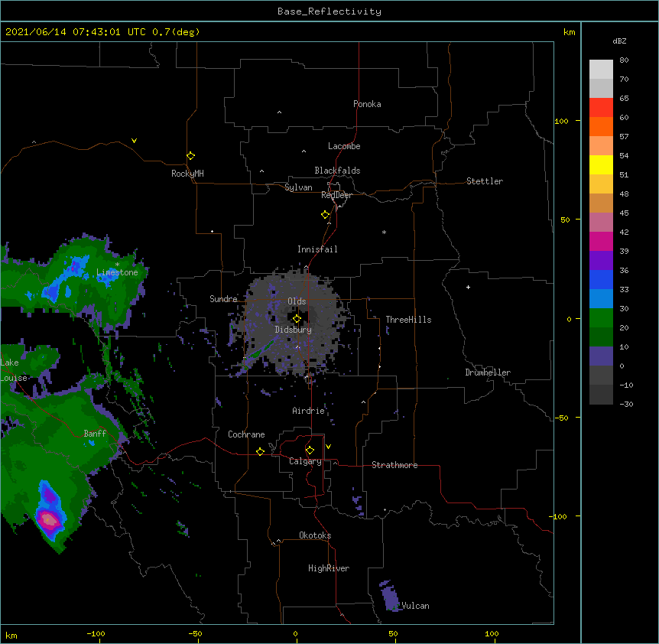Click the yellow radar site marker near Olds
Image resolution: width=659 pixels, height=644 pixels.
point(297,319)
